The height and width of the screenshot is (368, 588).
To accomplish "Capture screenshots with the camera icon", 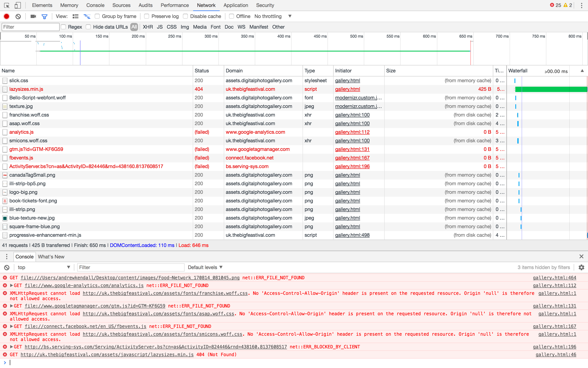I will [x=33, y=16].
